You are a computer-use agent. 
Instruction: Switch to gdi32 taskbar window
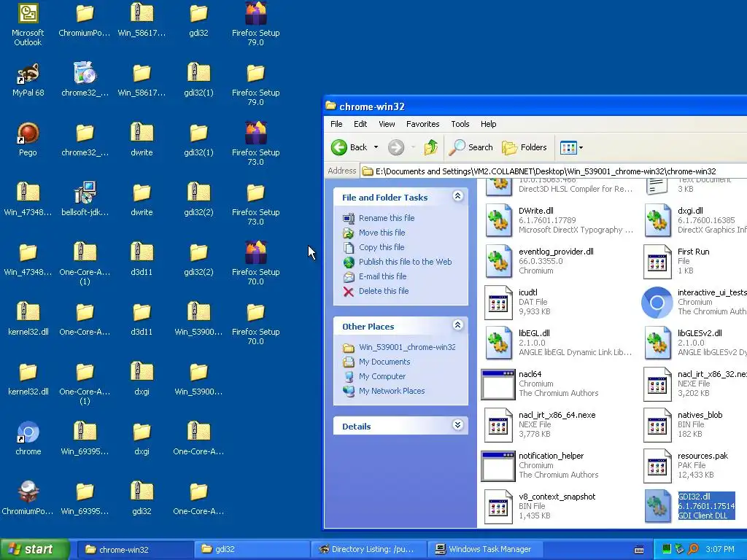point(251,550)
